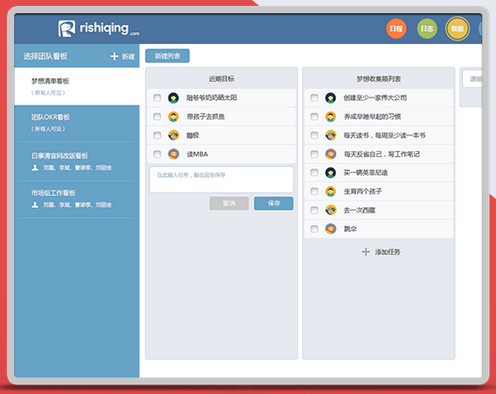Open the green 日志 journal circle

tap(427, 29)
